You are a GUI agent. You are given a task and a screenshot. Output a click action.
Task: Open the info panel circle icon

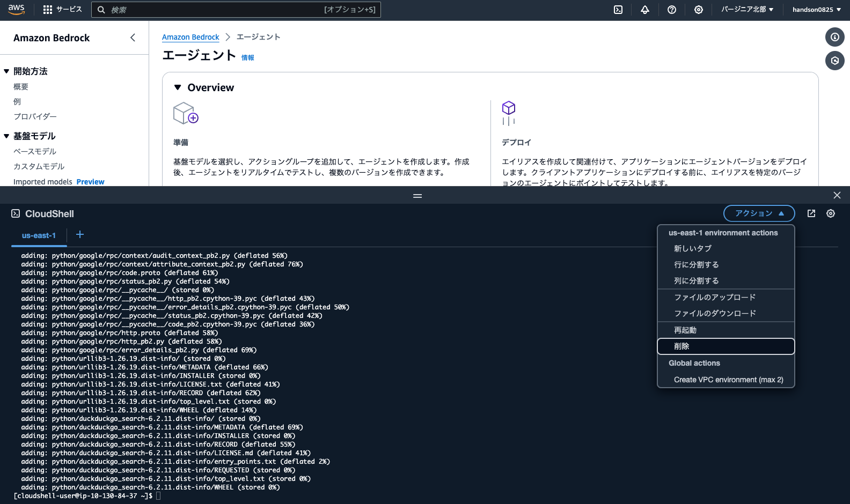click(x=835, y=37)
